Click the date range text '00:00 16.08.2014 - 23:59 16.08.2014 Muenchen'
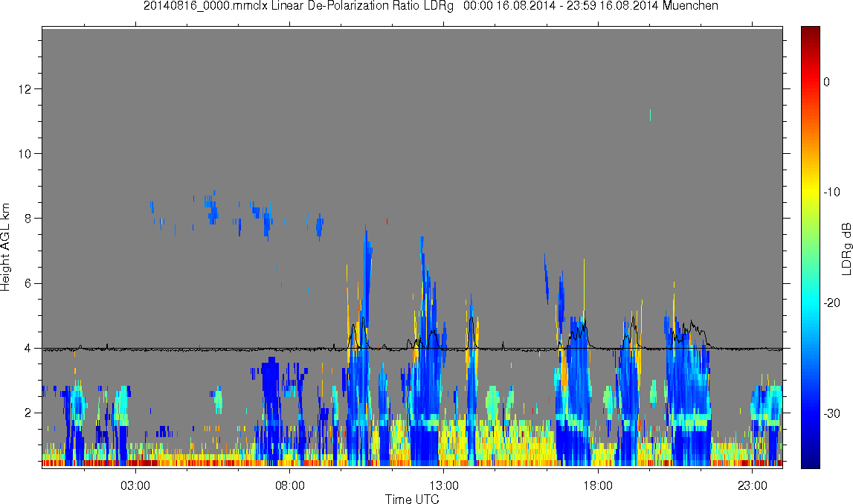Image resolution: width=853 pixels, height=504 pixels. [x=590, y=6]
